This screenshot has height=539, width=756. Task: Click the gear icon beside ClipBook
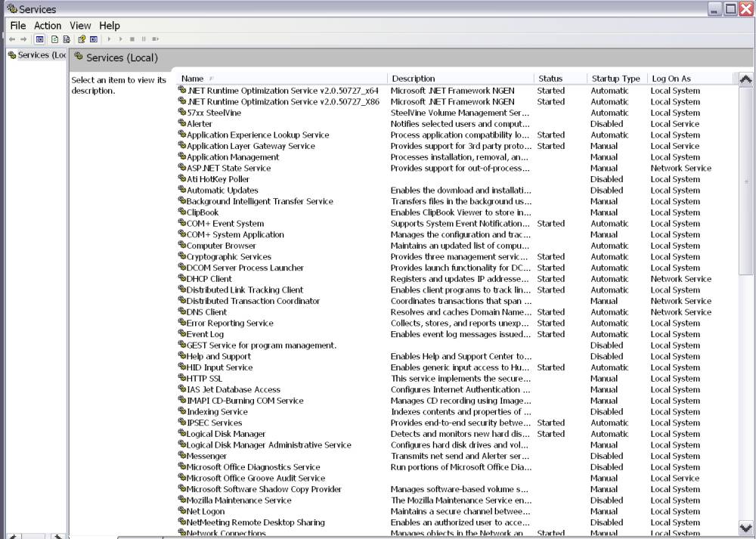pyautogui.click(x=181, y=212)
